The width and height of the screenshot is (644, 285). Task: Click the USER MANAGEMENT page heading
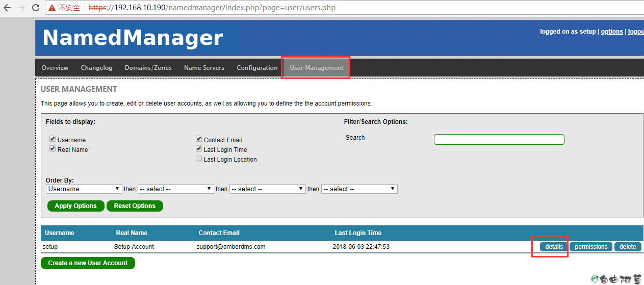pyautogui.click(x=79, y=89)
